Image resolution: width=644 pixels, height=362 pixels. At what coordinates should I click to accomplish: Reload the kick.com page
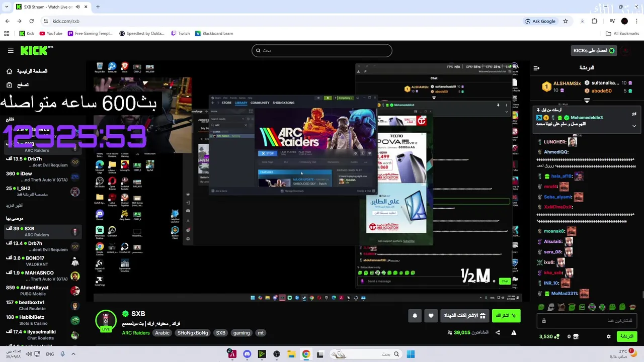pyautogui.click(x=31, y=21)
